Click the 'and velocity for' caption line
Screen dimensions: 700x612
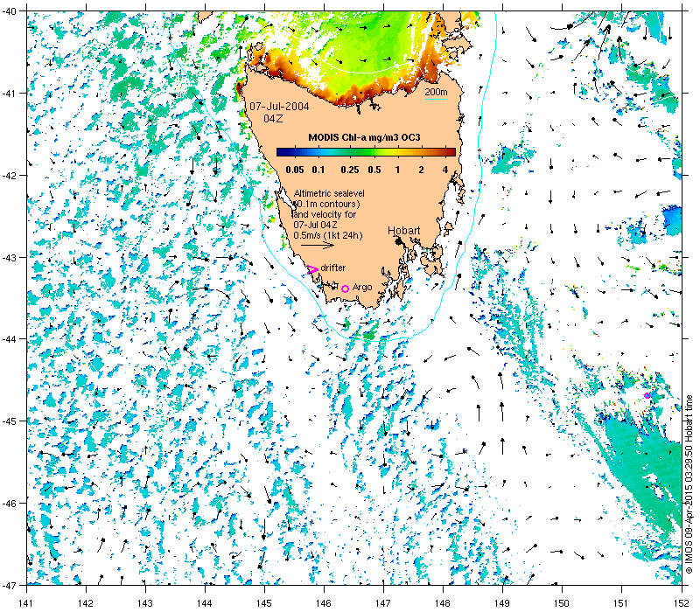click(325, 214)
